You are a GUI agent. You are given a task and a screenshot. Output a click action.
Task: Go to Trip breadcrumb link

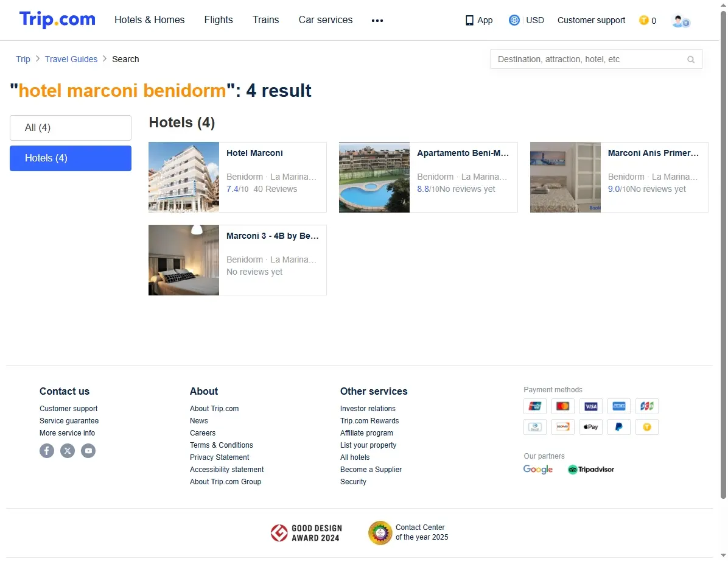click(23, 59)
